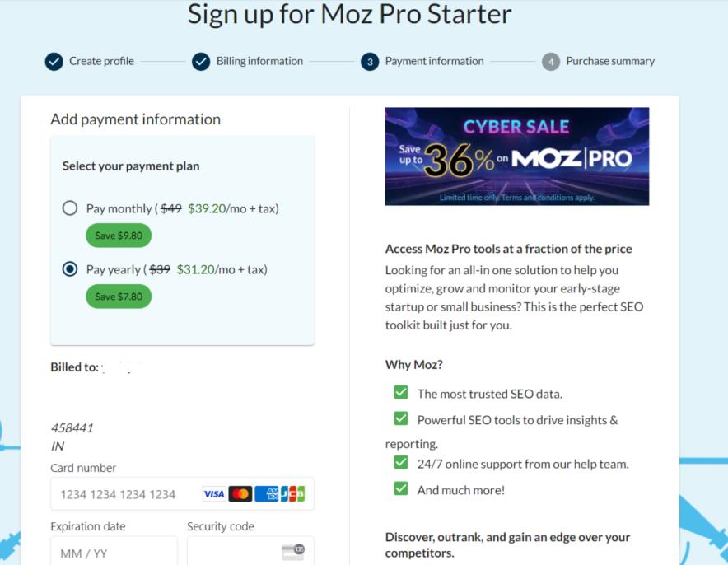Viewport: 728px width, 565px height.
Task: Open the Cyber Sale Moz Pro banner
Action: [x=516, y=156]
